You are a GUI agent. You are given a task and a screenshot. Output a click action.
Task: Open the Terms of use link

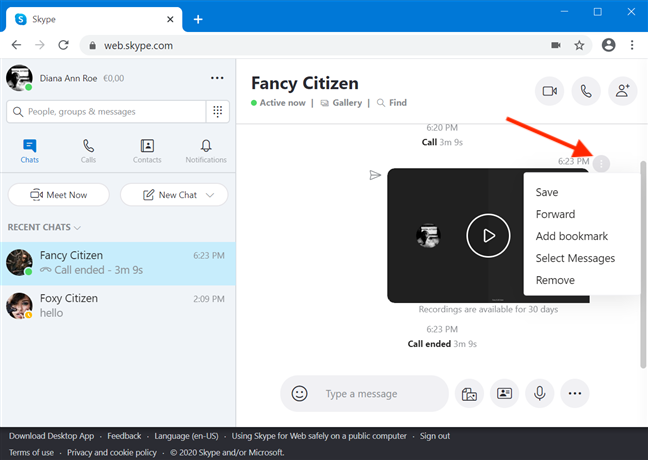click(x=31, y=453)
